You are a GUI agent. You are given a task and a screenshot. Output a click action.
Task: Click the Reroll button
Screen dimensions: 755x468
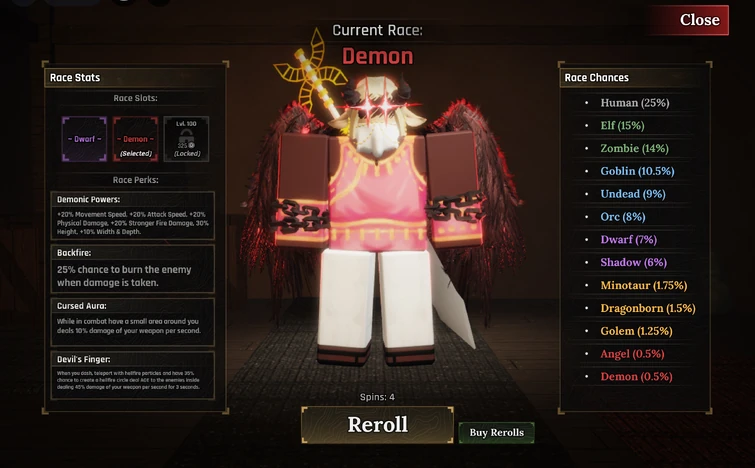[377, 425]
